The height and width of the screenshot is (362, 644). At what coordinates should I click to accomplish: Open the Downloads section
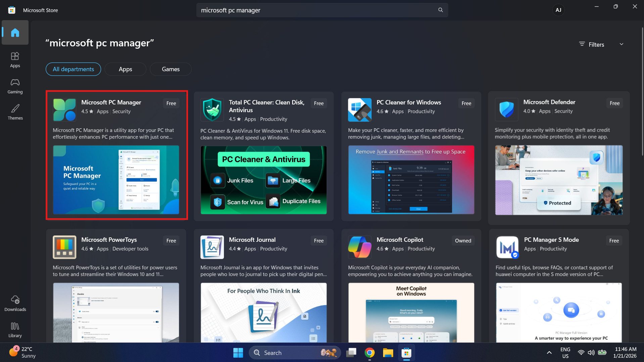point(15,303)
